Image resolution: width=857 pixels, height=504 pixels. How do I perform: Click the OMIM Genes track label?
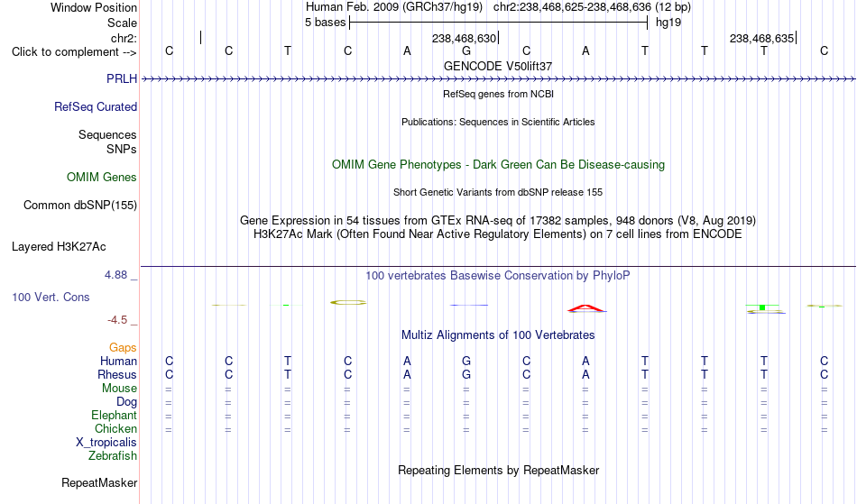102,177
